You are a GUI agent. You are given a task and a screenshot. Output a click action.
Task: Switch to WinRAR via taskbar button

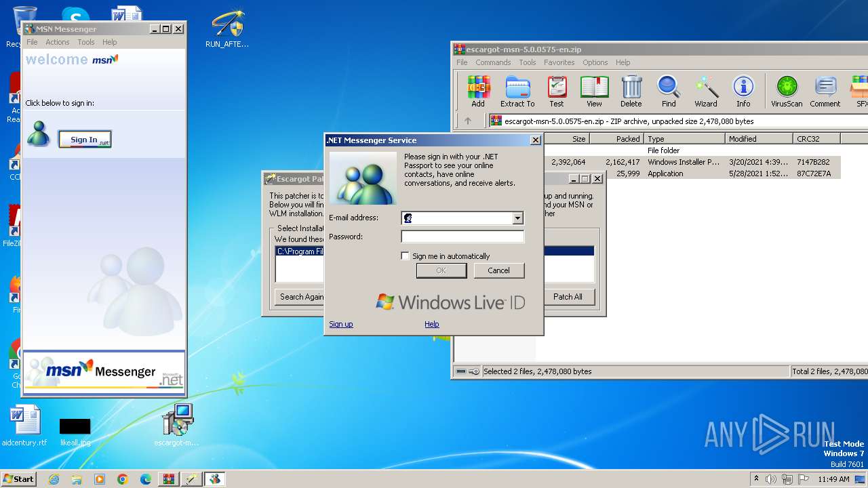tap(169, 479)
